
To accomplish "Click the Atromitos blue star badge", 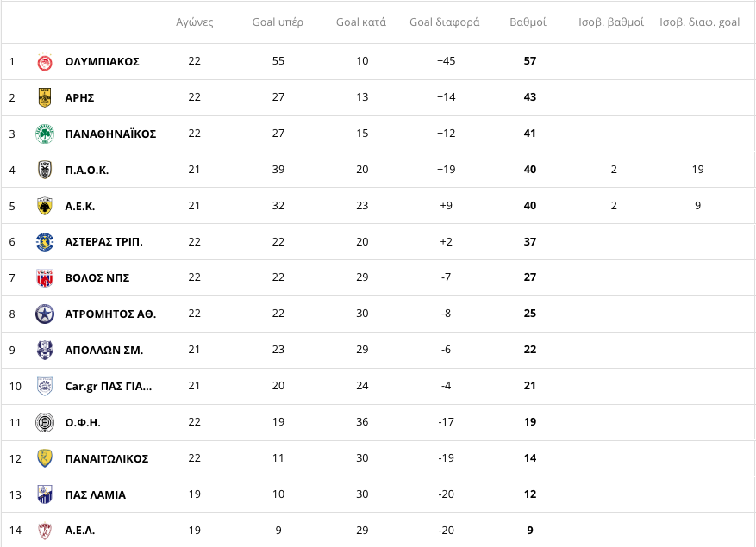I will 45,314.
